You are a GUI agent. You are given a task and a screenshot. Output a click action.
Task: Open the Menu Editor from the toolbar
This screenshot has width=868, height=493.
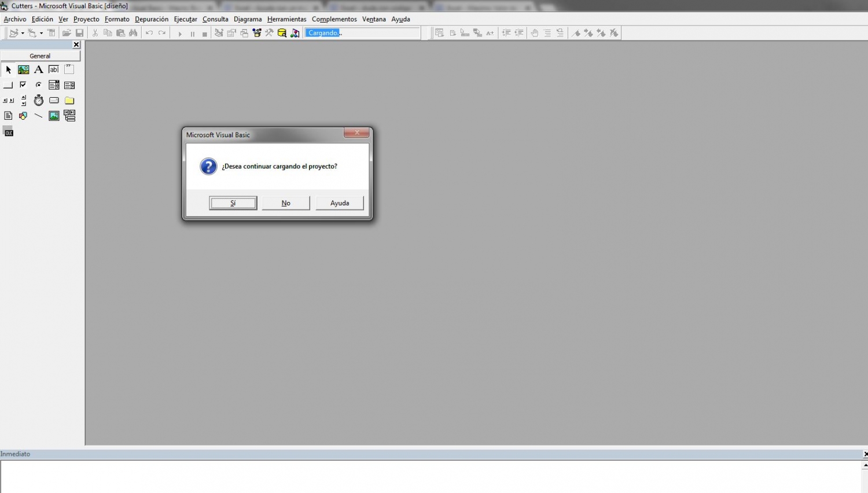pyautogui.click(x=52, y=33)
